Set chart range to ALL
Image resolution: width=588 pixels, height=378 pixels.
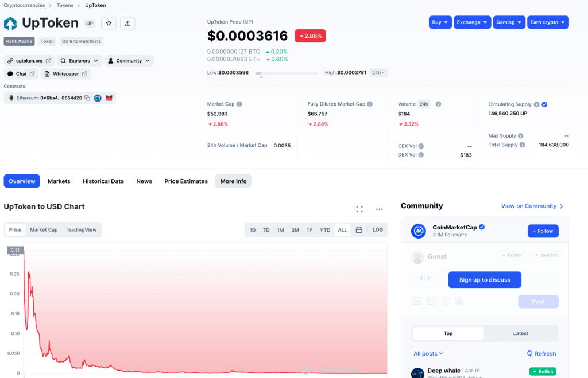tap(342, 230)
